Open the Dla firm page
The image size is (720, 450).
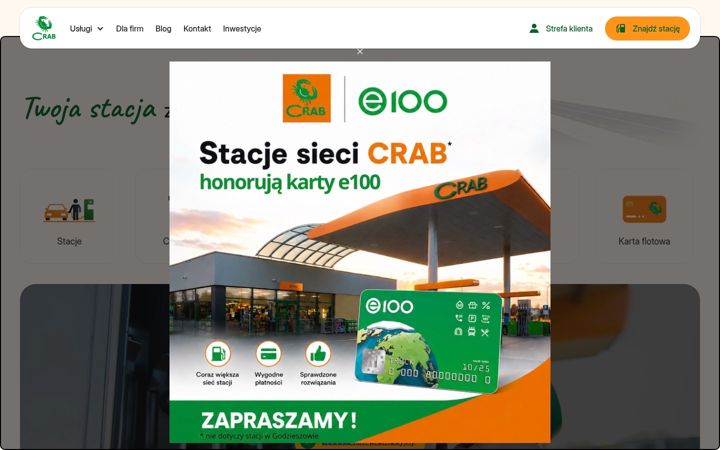coord(129,28)
